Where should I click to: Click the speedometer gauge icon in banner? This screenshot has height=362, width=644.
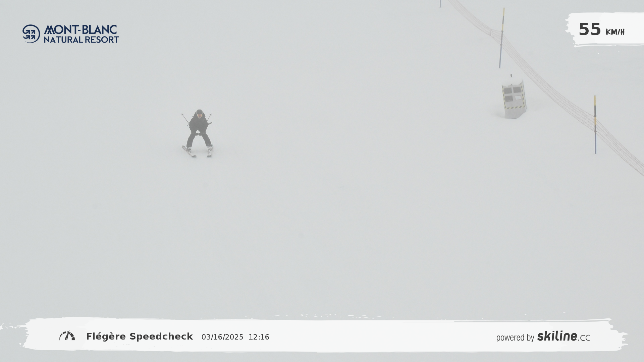pos(67,336)
